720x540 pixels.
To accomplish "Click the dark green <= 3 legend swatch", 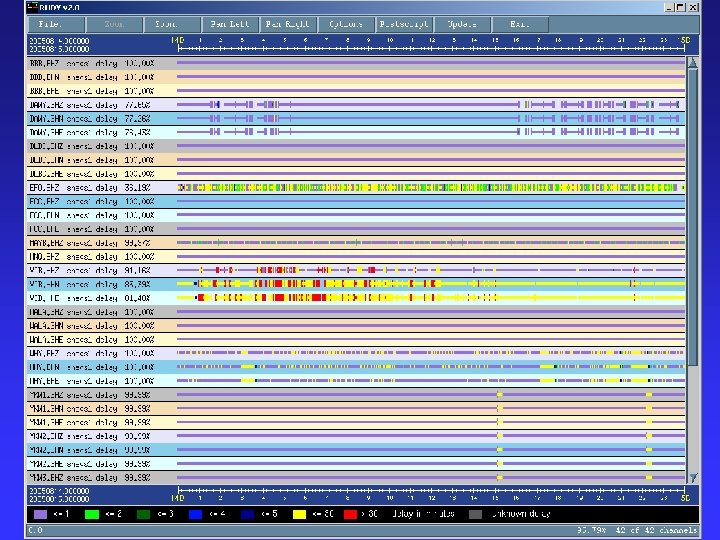I will 143,514.
